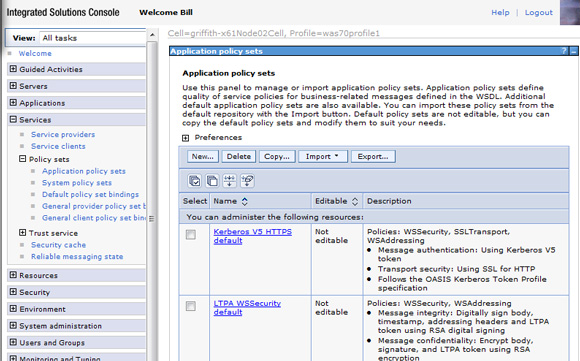Open Service clients link
This screenshot has height=361, width=580.
pos(58,146)
